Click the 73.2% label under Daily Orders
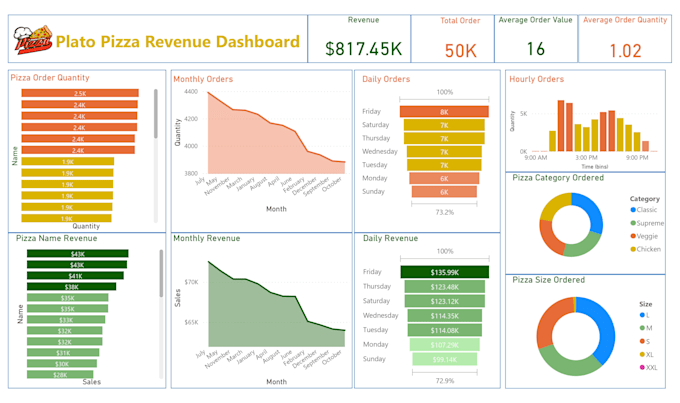 pyautogui.click(x=445, y=212)
